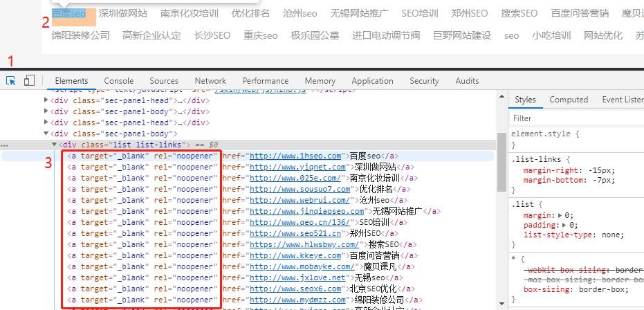Click the http://www.025e.com/ href link
This screenshot has height=310, width=644.
pos(295,179)
